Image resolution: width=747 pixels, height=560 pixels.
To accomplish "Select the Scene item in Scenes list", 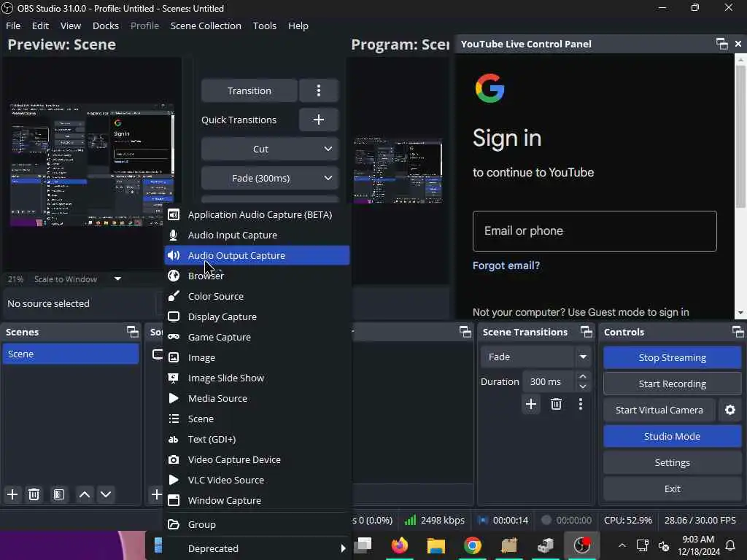I will click(x=71, y=354).
